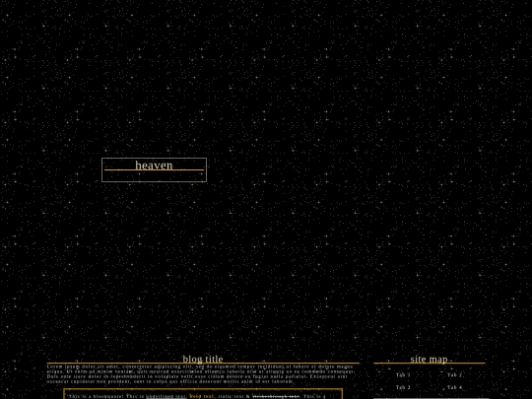
Task: Open Tab 3 in site map
Action: [x=403, y=387]
